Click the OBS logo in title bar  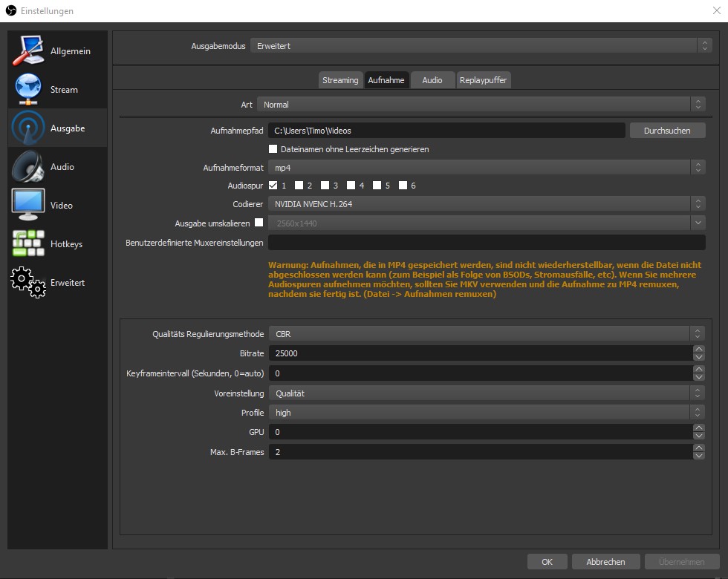tap(10, 10)
